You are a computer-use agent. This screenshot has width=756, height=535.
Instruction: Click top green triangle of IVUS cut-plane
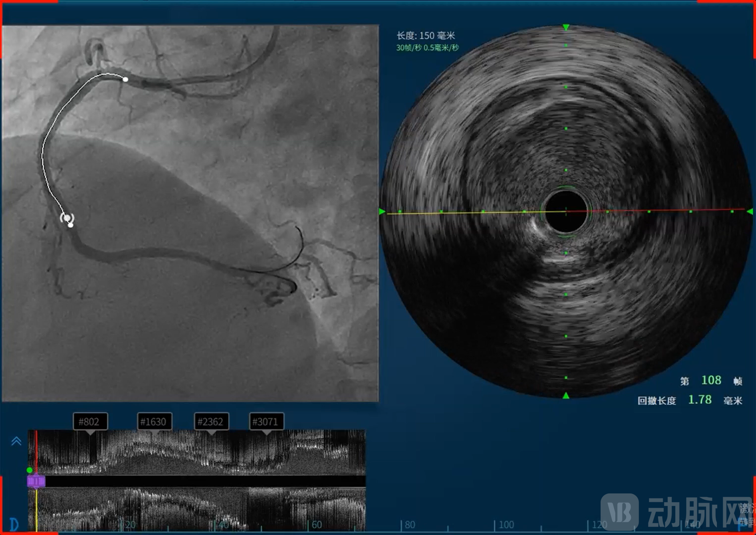point(566,28)
